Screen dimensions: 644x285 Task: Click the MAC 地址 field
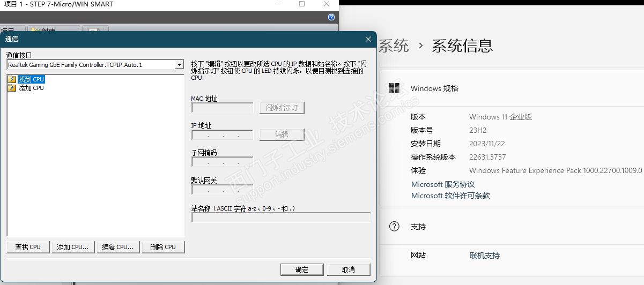[223, 108]
